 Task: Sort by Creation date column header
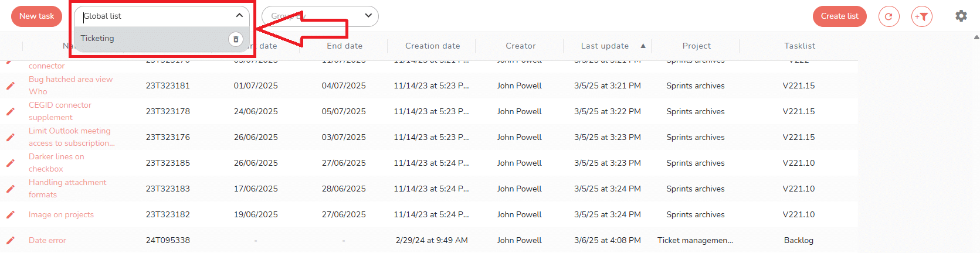432,46
